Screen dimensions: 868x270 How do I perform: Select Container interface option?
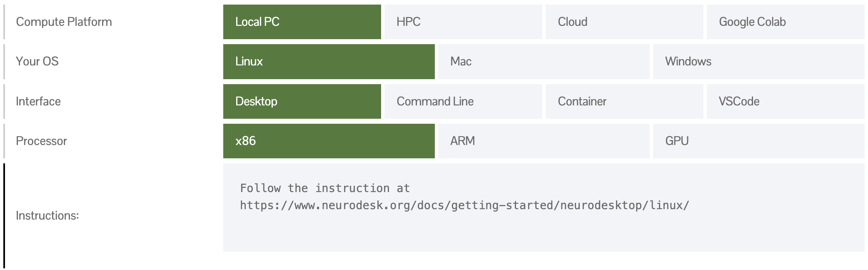(x=624, y=101)
